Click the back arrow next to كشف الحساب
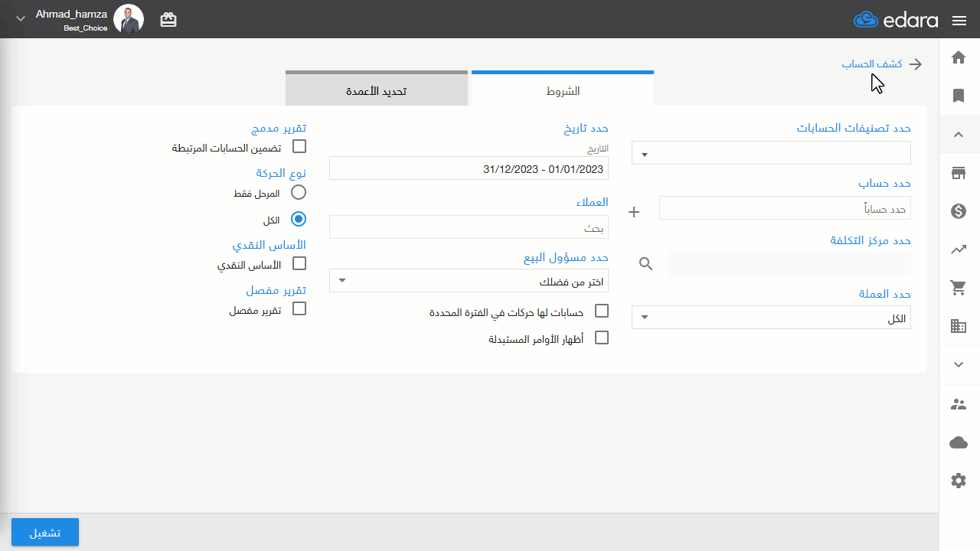The width and height of the screenshot is (980, 551). tap(915, 64)
